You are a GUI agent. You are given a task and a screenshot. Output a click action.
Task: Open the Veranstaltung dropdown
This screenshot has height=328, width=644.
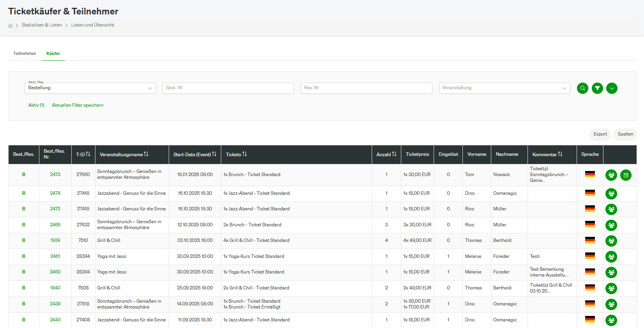tap(505, 88)
